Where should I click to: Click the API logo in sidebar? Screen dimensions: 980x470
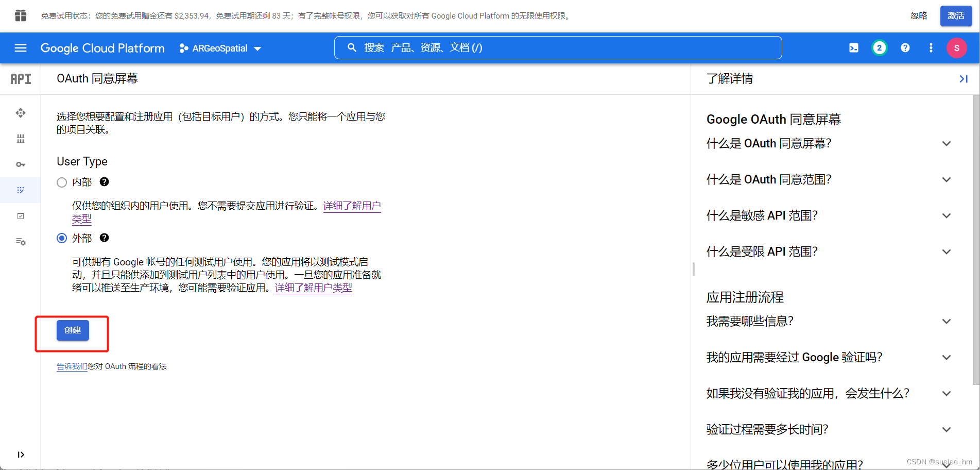tap(21, 79)
